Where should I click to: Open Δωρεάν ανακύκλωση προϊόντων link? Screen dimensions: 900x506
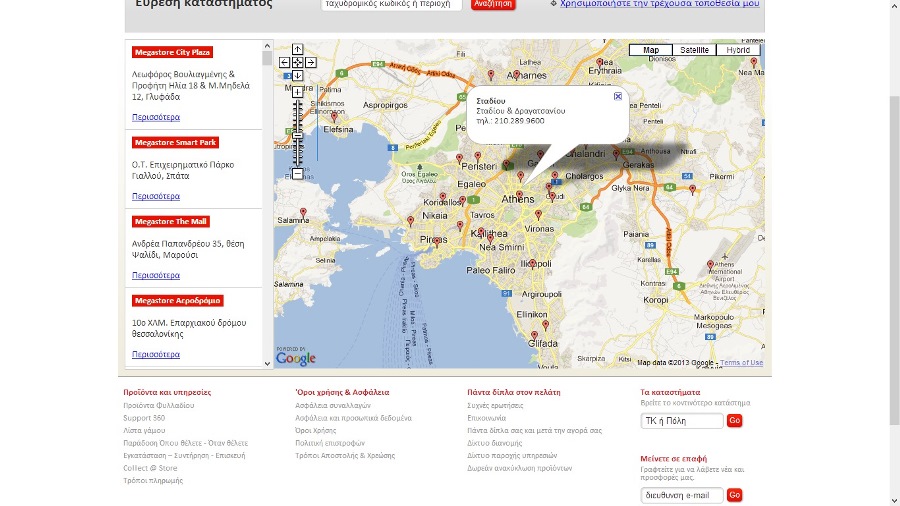tap(519, 468)
